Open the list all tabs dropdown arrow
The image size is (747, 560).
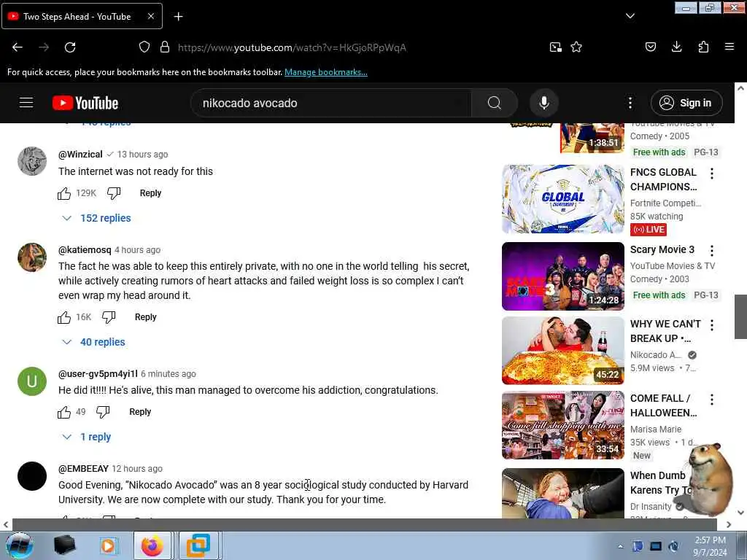tap(630, 16)
